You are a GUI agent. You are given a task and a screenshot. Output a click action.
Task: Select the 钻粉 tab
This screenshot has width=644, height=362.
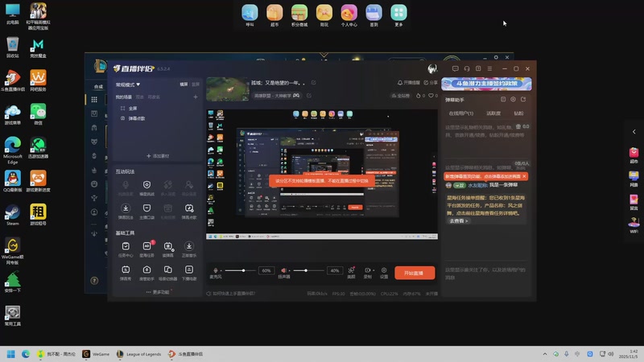[518, 113]
